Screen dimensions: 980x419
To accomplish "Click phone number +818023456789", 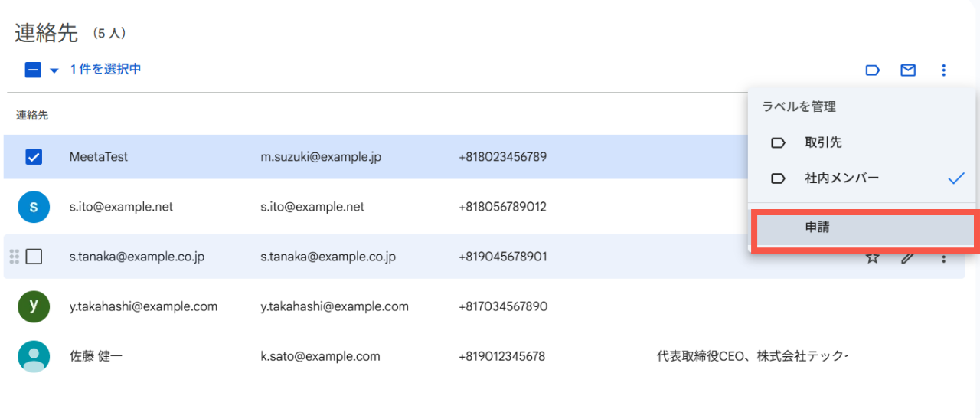I will 503,157.
